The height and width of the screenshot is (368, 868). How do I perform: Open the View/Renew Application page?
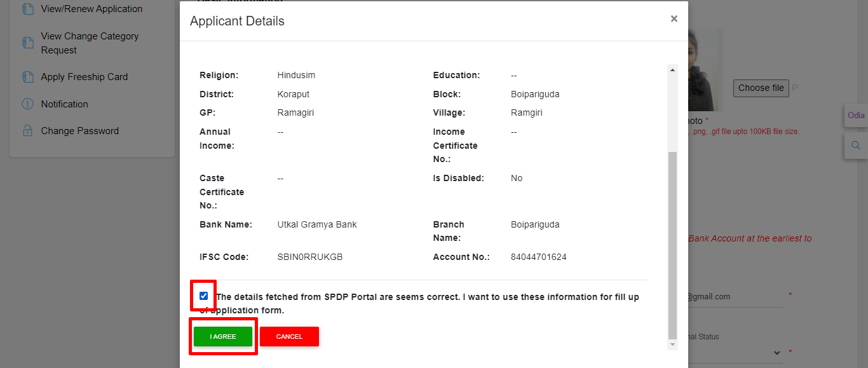tap(91, 8)
